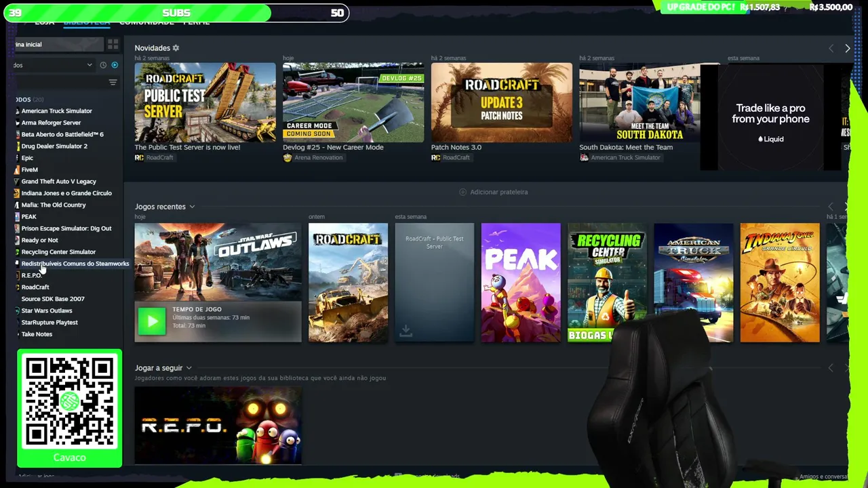Viewport: 868px width, 488px height.
Task: Click Grand Theft Auto V Legacy list icon
Action: [17, 182]
